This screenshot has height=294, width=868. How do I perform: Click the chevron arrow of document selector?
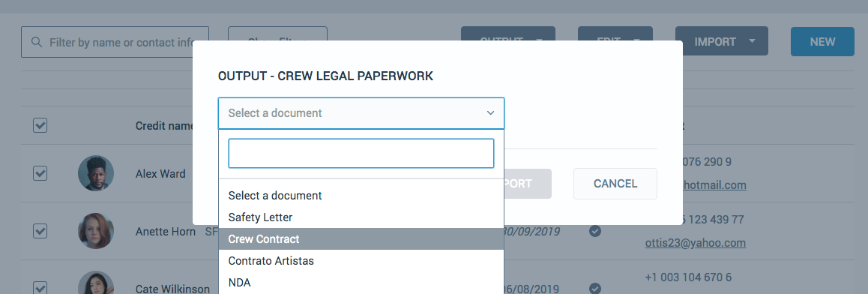point(490,113)
